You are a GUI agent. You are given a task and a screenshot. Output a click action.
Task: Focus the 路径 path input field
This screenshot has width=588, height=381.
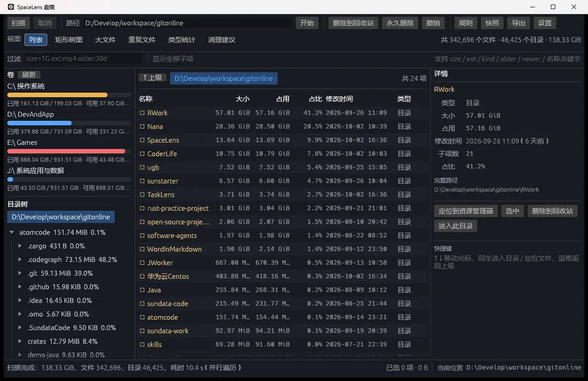click(187, 23)
